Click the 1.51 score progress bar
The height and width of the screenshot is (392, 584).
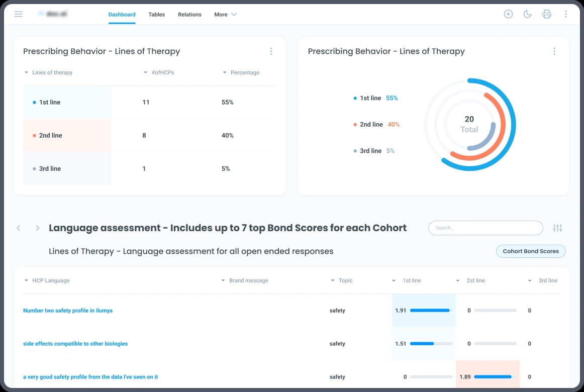[x=431, y=344]
